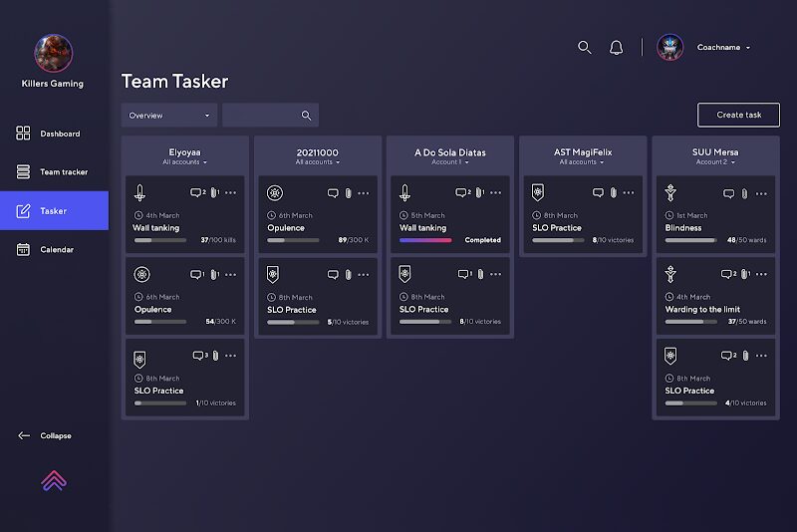Click the magnifier in the task search box
Viewport: 797px width, 532px height.
pos(306,116)
